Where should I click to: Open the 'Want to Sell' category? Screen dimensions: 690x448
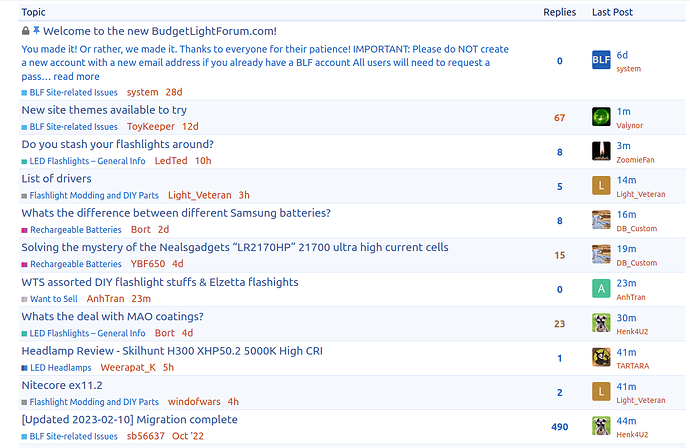50,299
